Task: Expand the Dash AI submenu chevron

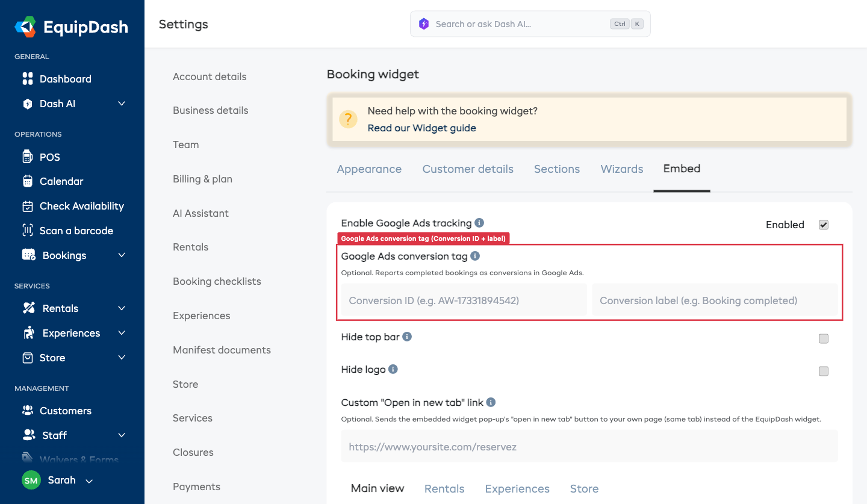Action: click(122, 104)
